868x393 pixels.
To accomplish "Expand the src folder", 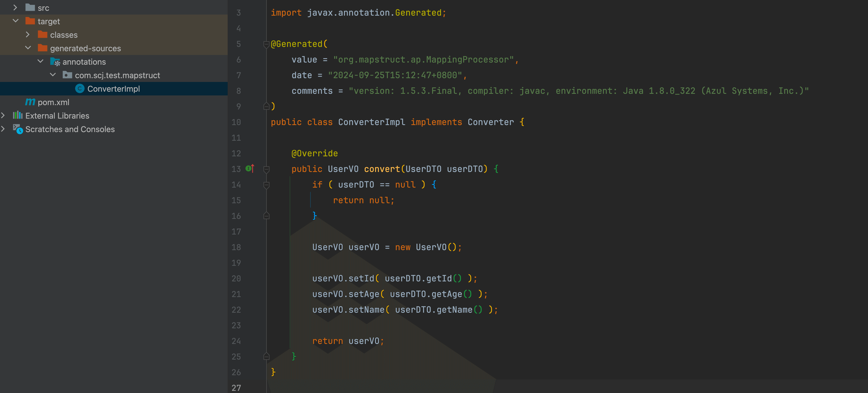I will click(15, 7).
